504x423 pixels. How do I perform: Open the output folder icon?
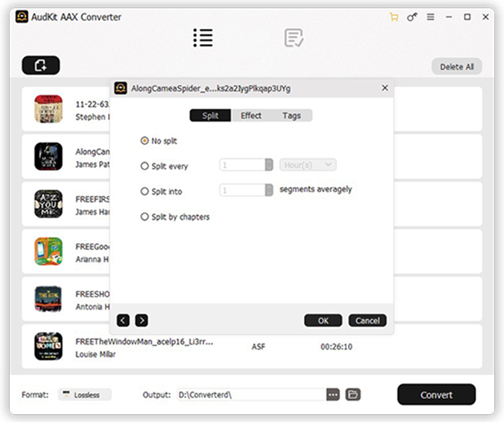tap(353, 394)
